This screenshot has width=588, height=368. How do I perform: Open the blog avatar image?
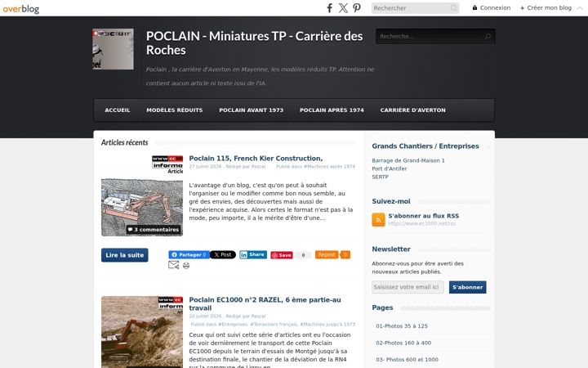click(x=113, y=49)
